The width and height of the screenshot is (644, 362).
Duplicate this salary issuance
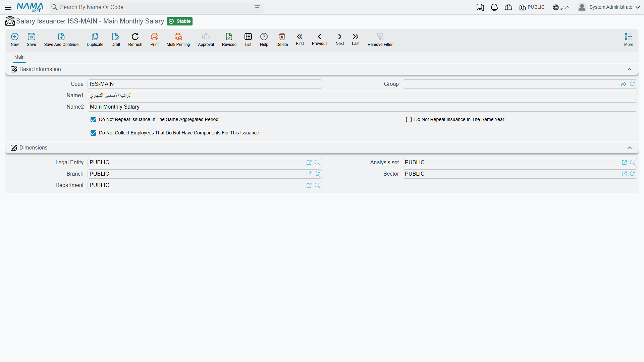coord(95,40)
